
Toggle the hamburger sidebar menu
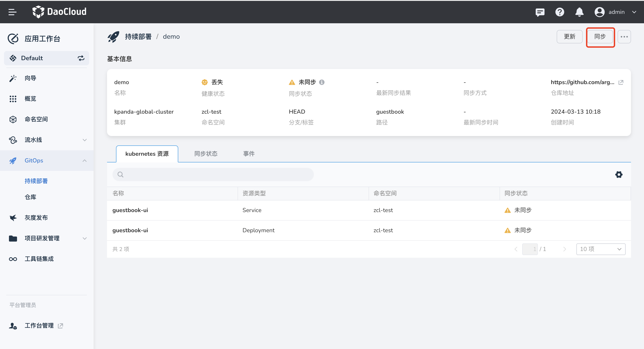point(12,12)
